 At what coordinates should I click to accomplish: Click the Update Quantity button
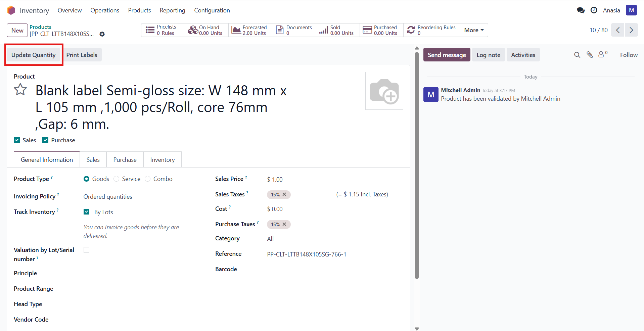point(33,55)
